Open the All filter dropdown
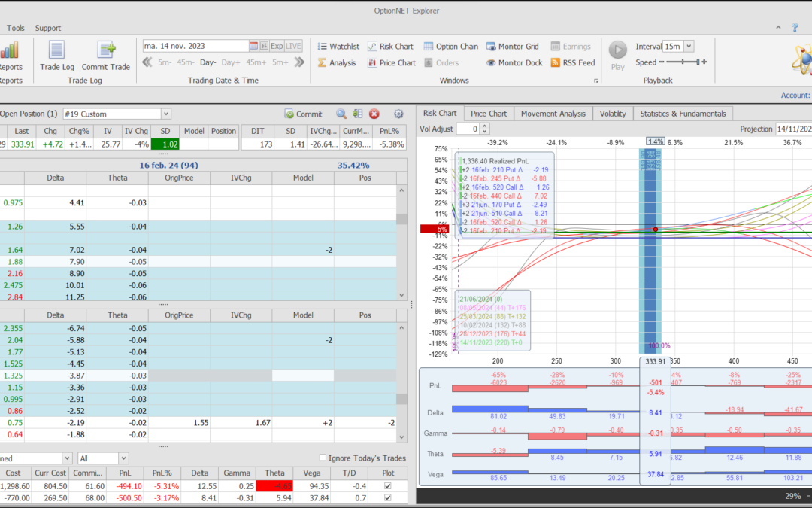Viewport: 812px width, 508px height. pos(123,458)
